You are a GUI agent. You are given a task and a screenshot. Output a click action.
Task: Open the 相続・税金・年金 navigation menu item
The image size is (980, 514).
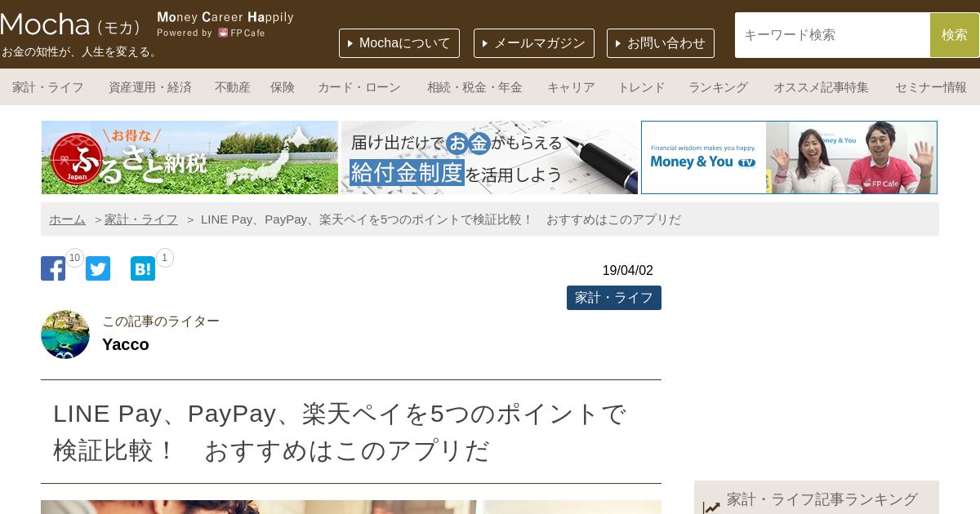pos(474,87)
